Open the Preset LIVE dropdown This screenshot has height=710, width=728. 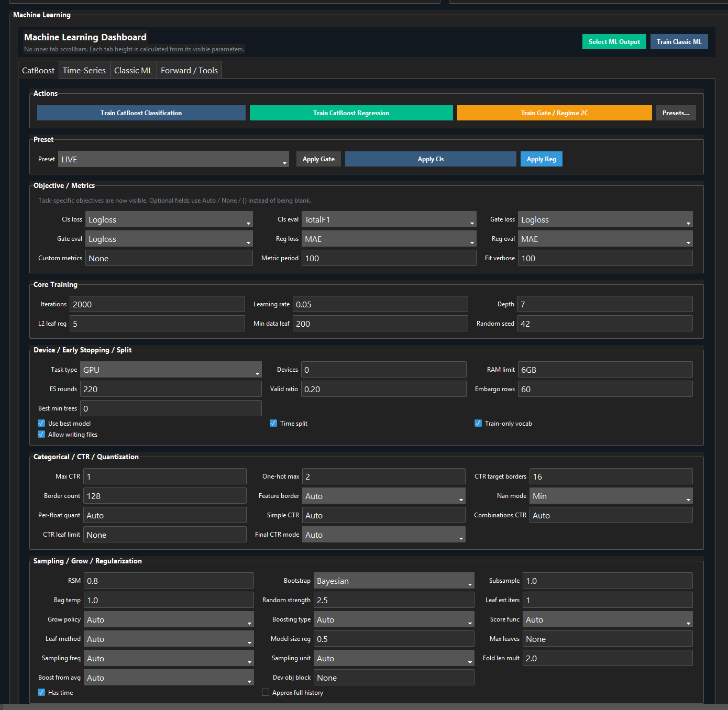(173, 159)
